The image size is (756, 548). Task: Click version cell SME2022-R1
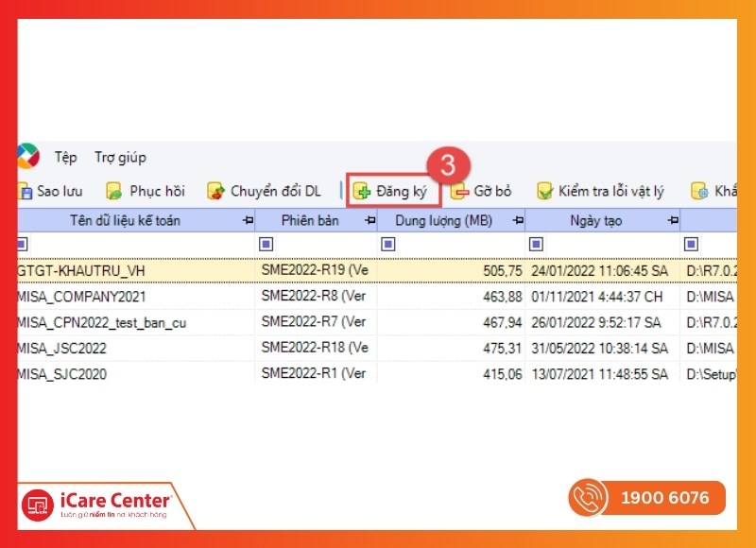tap(314, 373)
